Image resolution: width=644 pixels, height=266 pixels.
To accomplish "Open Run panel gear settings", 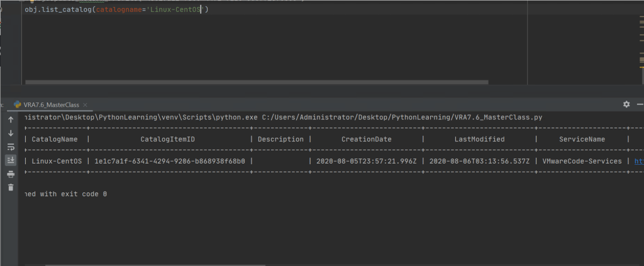I will coord(626,104).
